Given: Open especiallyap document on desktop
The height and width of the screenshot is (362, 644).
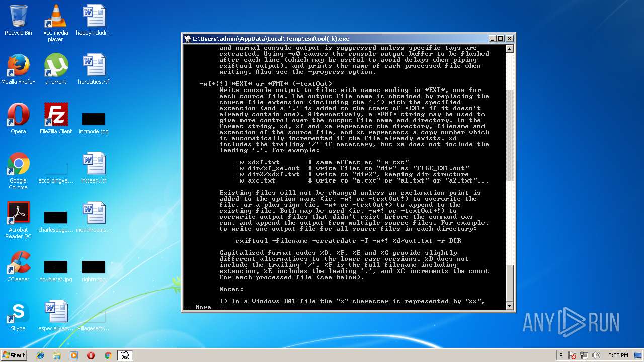Looking at the screenshot, I should [x=56, y=316].
